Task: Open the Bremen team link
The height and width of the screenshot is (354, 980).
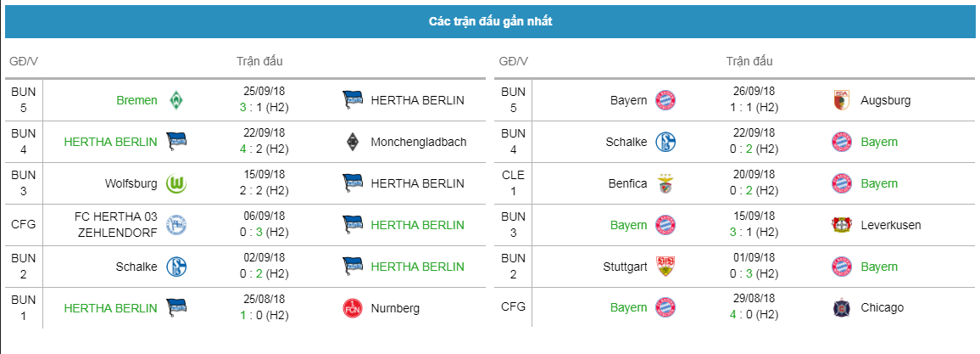Action: (136, 100)
